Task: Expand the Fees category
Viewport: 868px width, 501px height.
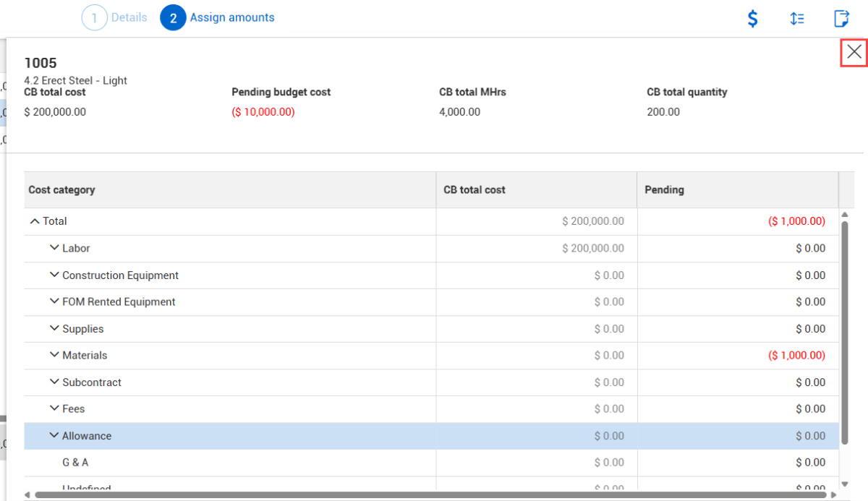Action: [54, 408]
